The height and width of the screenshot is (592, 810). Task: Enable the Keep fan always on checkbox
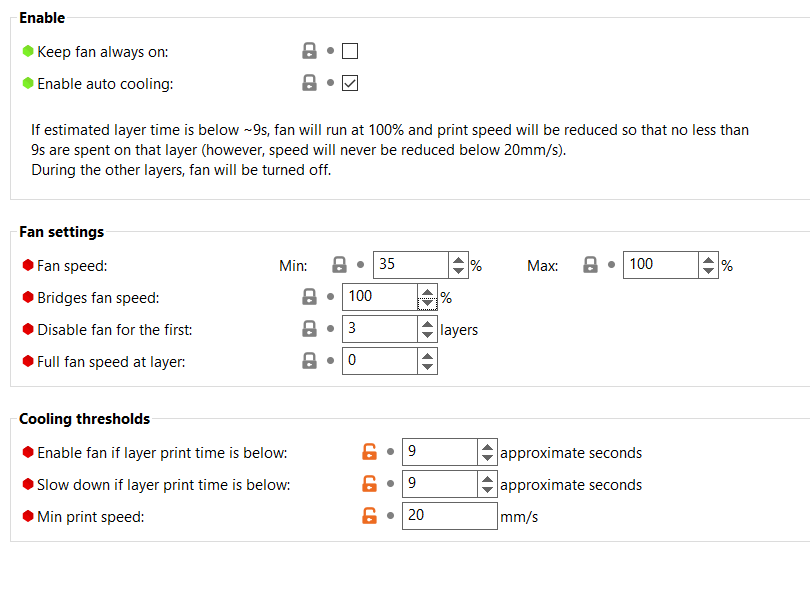[x=349, y=50]
